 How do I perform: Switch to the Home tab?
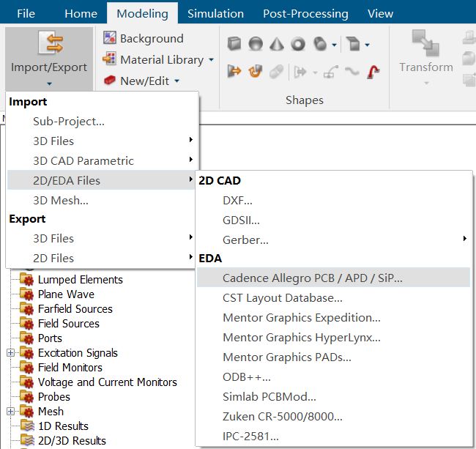point(81,14)
